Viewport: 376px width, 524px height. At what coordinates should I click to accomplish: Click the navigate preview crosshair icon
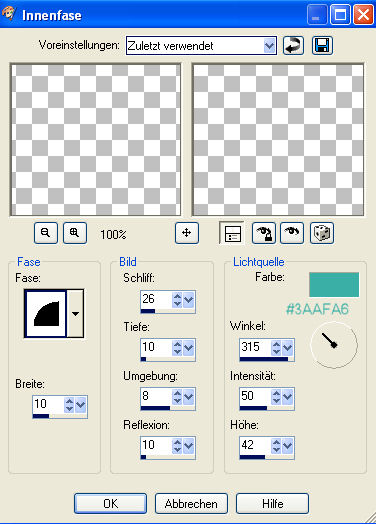click(187, 233)
